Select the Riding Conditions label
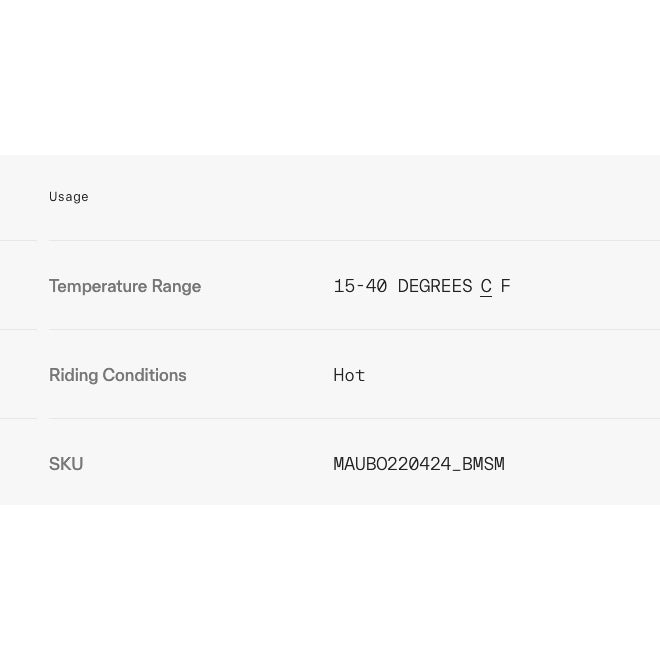660x660 pixels. [118, 375]
